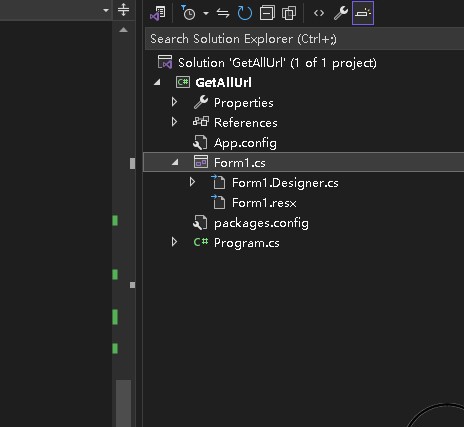Click inside Search Solution Explorer box
The image size is (464, 427).
[x=304, y=39]
